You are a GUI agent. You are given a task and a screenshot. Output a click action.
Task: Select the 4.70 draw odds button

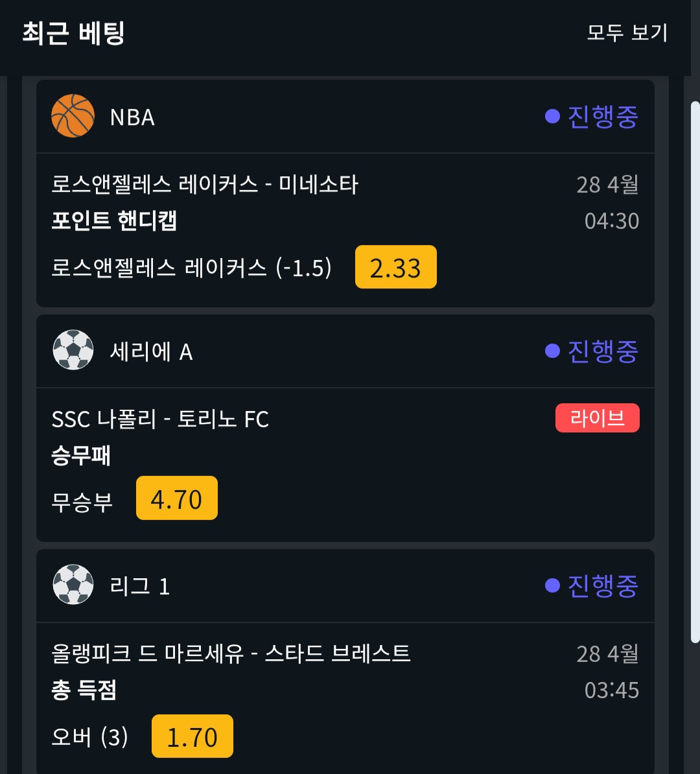pyautogui.click(x=176, y=498)
